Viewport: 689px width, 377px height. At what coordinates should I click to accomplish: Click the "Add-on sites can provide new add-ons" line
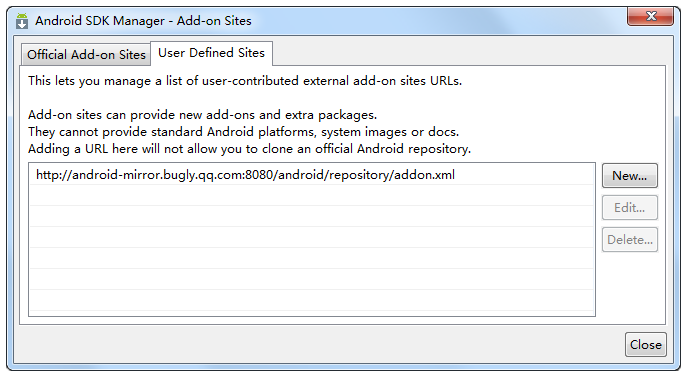coord(203,115)
